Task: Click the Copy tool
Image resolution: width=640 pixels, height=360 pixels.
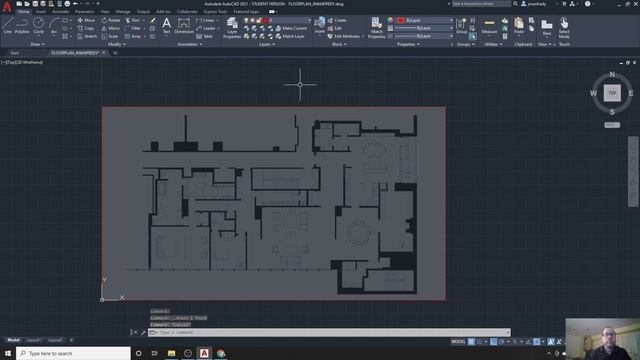Action: coord(86,28)
